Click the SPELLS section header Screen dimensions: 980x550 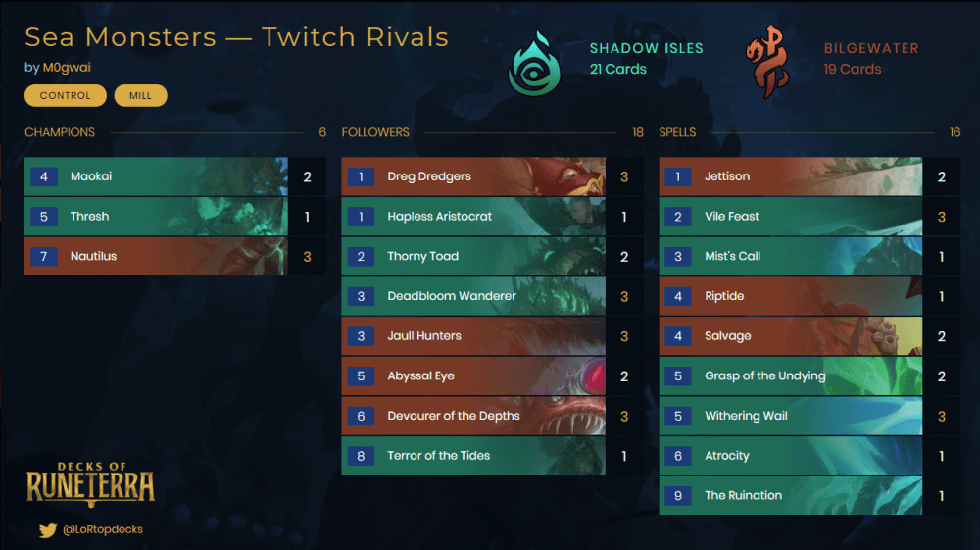coord(677,132)
